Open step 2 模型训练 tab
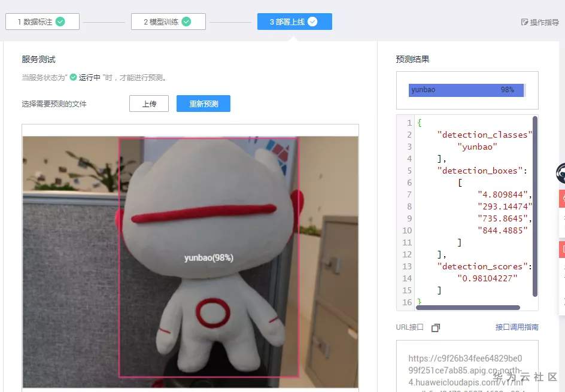The height and width of the screenshot is (392, 565). pos(168,22)
